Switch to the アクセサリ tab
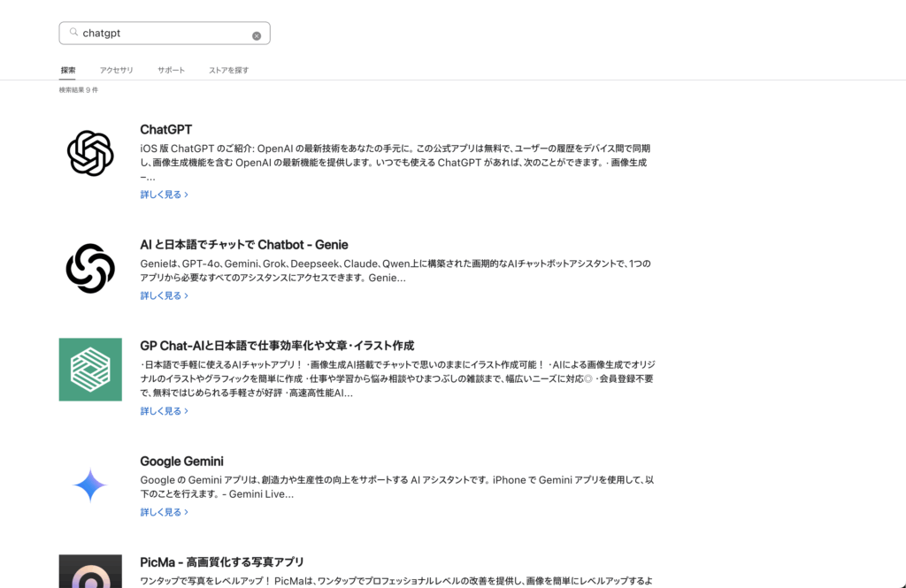The height and width of the screenshot is (588, 906). click(x=116, y=71)
